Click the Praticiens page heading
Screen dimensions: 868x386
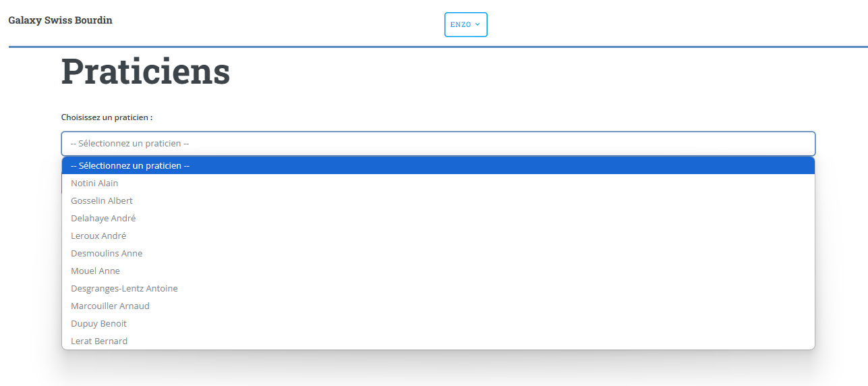[x=146, y=72]
